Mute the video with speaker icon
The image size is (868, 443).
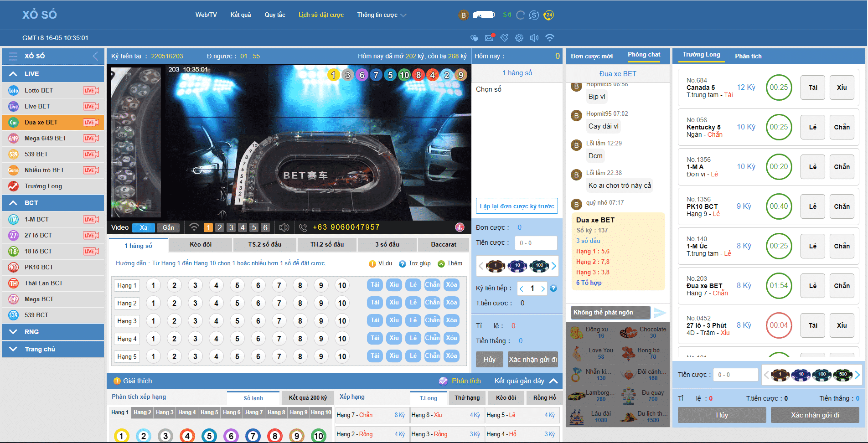click(x=284, y=227)
